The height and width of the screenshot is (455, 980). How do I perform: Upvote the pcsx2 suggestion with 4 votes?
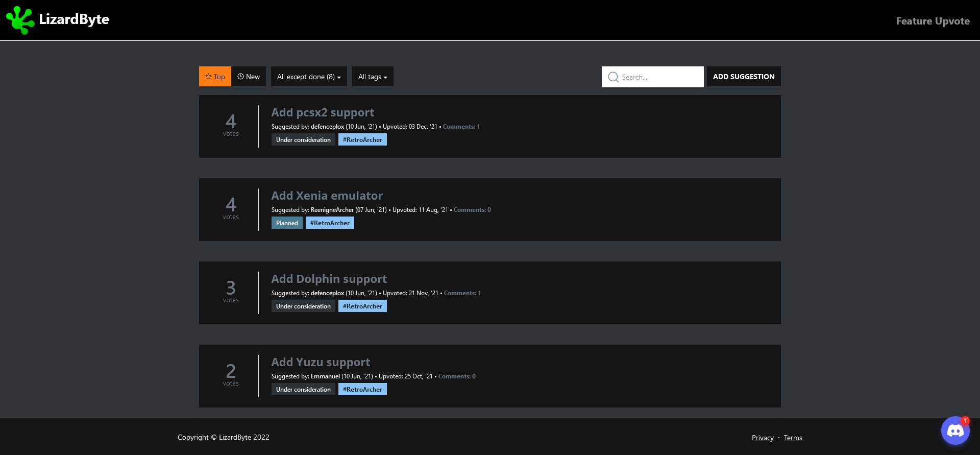(x=231, y=125)
